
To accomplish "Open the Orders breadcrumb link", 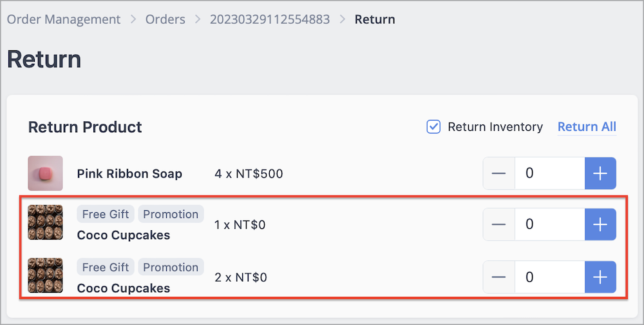I will (x=165, y=19).
